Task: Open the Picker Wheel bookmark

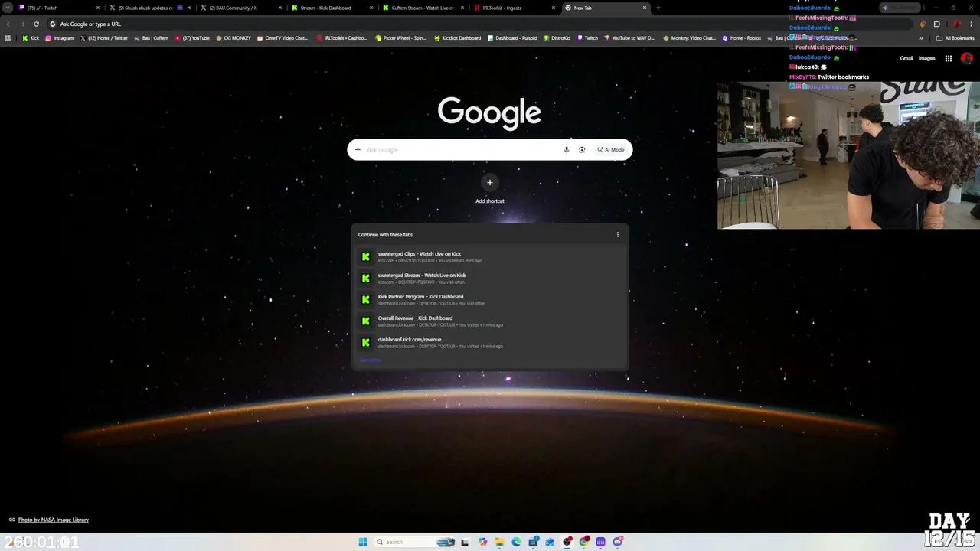Action: point(400,38)
